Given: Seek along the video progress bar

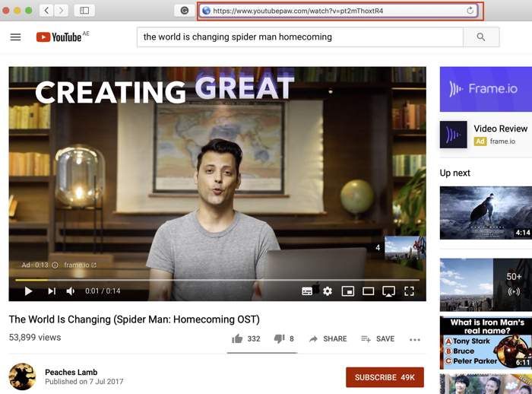Looking at the screenshot, I should (x=217, y=280).
